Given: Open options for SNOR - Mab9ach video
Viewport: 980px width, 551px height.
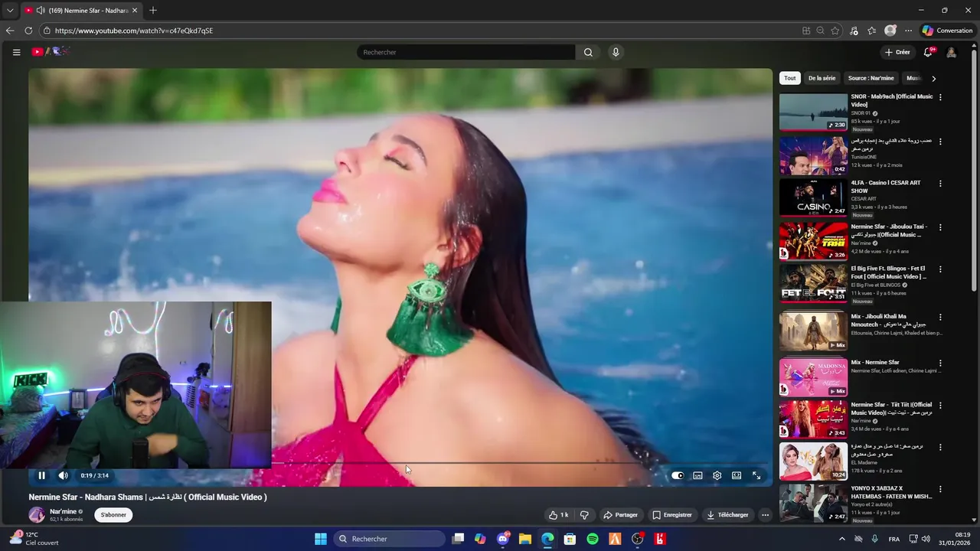Looking at the screenshot, I should pyautogui.click(x=940, y=97).
